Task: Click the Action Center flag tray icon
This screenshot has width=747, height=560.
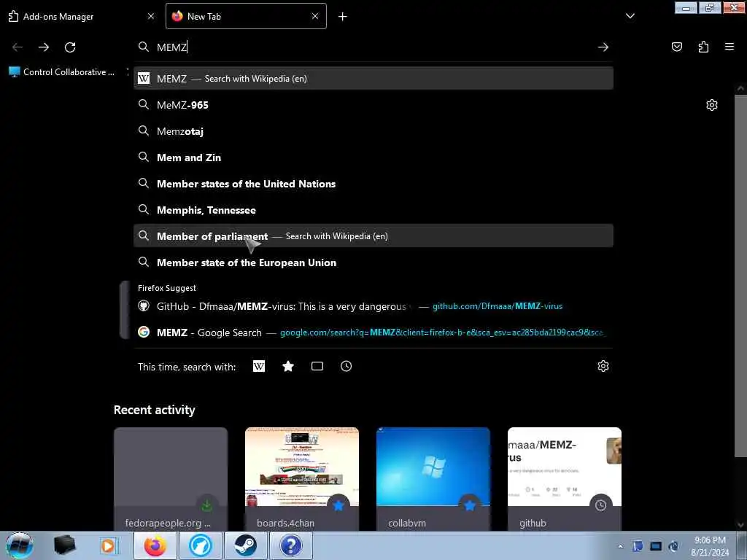Action: pos(638,547)
